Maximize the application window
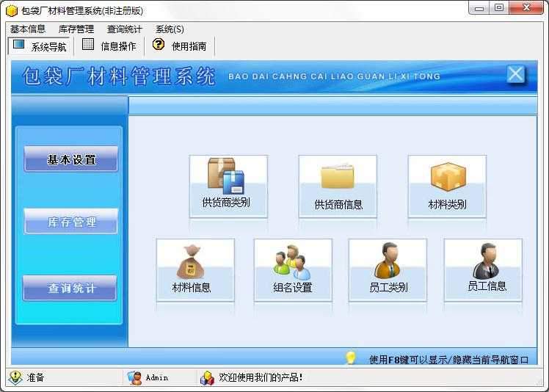Image resolution: width=549 pixels, height=392 pixels. click(499, 7)
